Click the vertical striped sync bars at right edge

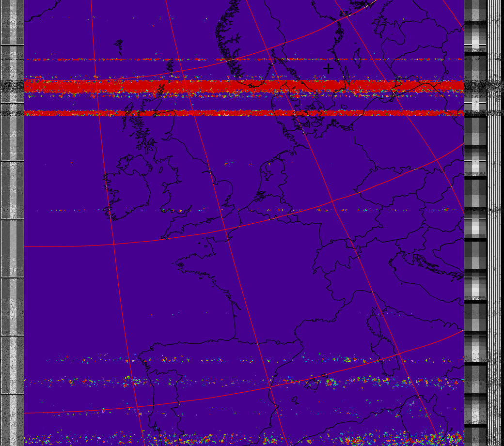point(494,242)
